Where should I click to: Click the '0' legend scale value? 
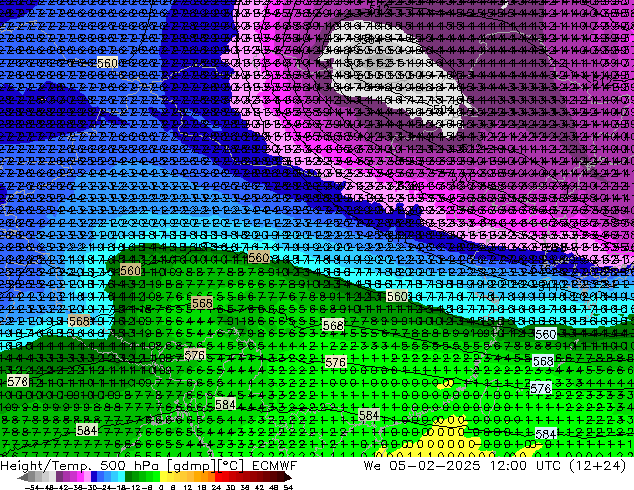click(161, 488)
